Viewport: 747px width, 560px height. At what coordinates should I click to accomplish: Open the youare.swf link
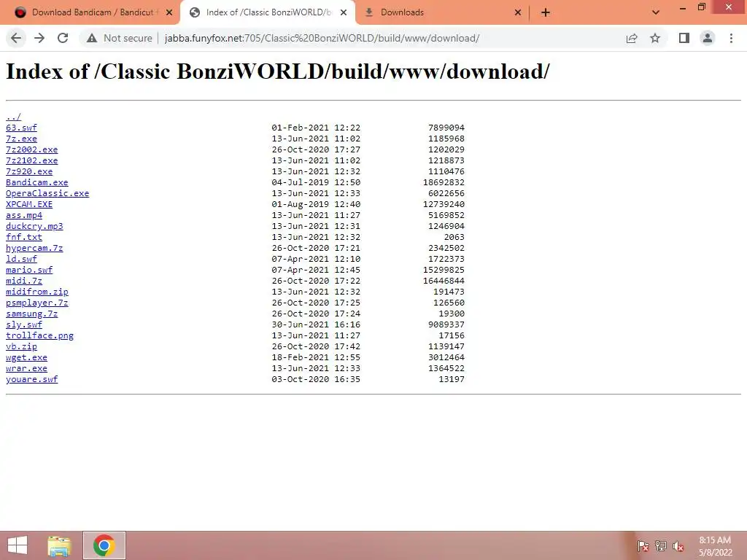[32, 379]
